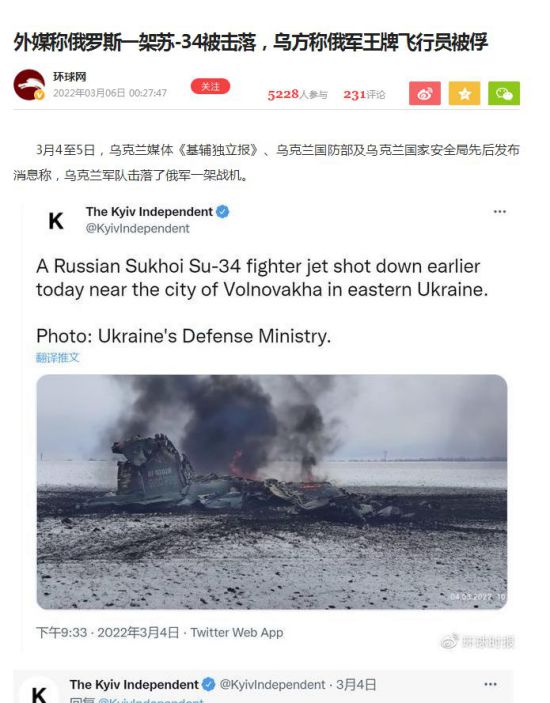Click the reply tweet's Kyiv Independent name

click(x=134, y=685)
